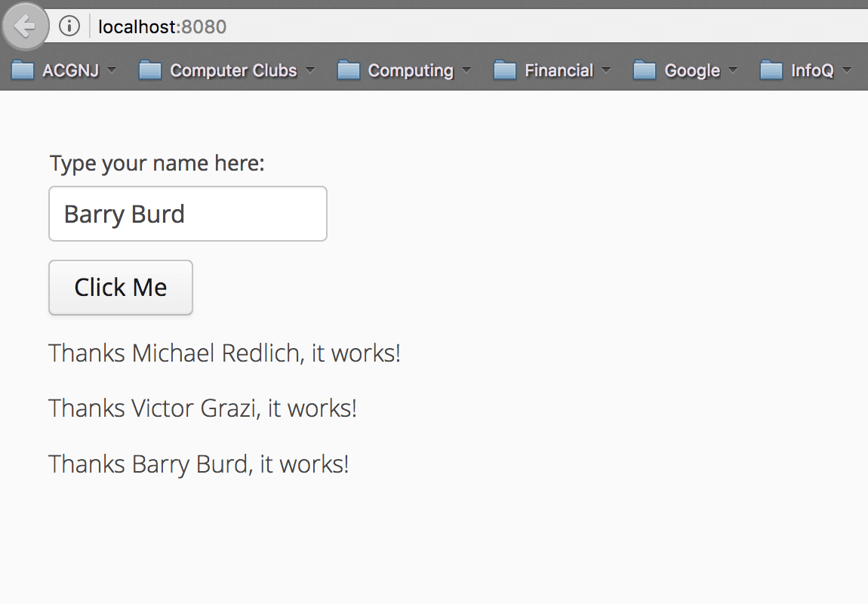Select the 'Thanks Victor Grazi, it works!' message
The height and width of the screenshot is (604, 868).
coord(202,408)
